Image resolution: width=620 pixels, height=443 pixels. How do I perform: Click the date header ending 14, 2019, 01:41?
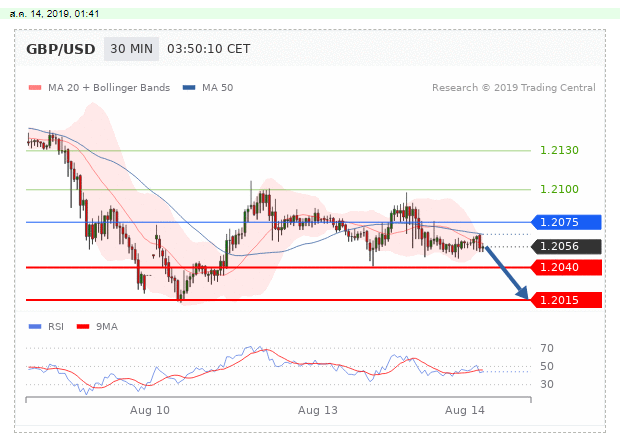(54, 14)
